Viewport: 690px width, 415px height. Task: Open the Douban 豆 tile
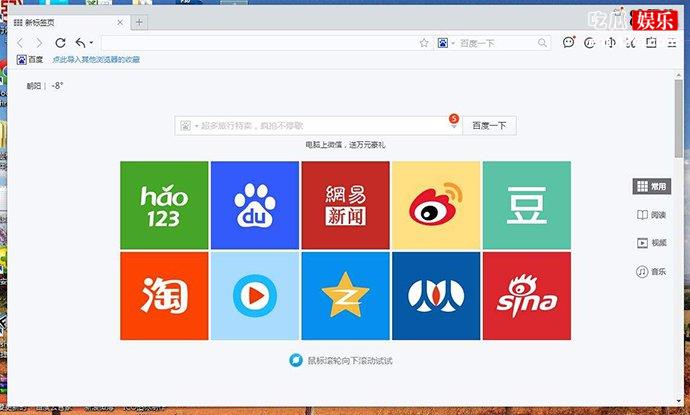[527, 205]
